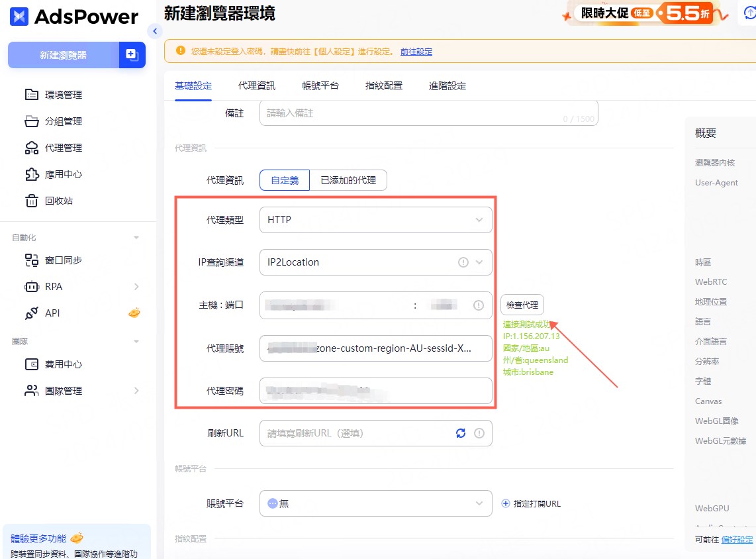756x559 pixels.
Task: Follow the 前往設定 link
Action: click(x=416, y=52)
